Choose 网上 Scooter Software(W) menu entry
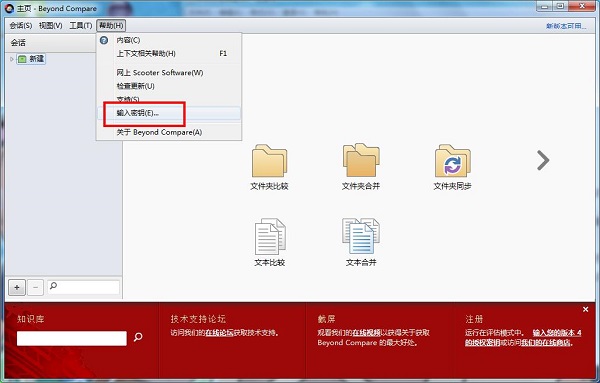600x383 pixels. click(169, 73)
